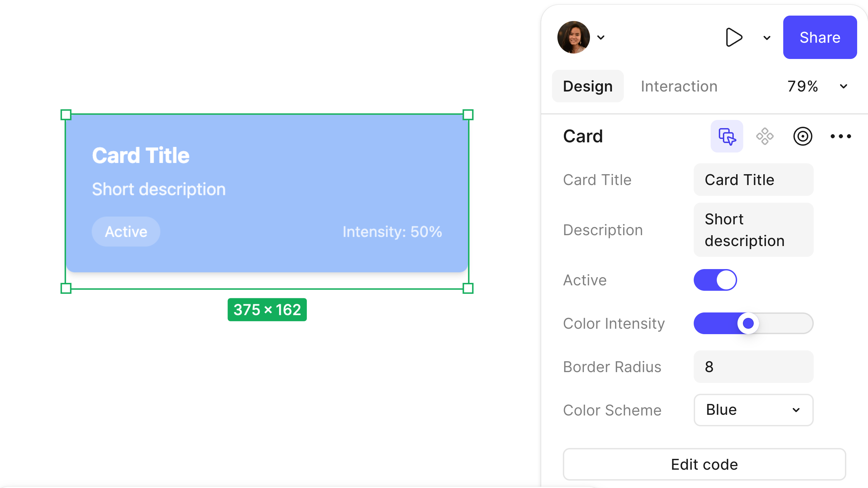Select the Design tab
Viewport: 868px width, 488px height.
(x=588, y=86)
